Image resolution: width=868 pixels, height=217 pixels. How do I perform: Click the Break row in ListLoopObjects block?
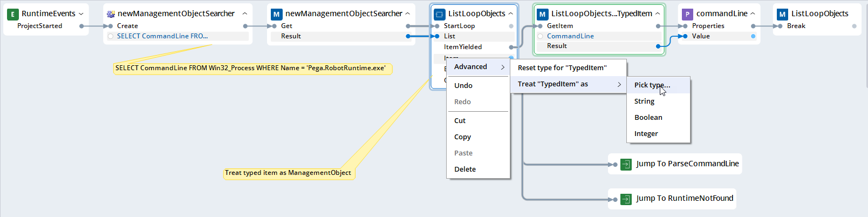[817, 26]
